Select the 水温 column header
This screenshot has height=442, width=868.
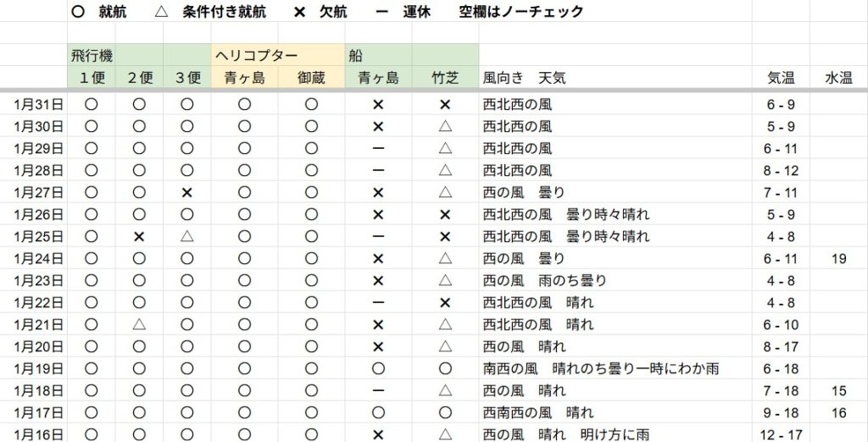[x=838, y=78]
